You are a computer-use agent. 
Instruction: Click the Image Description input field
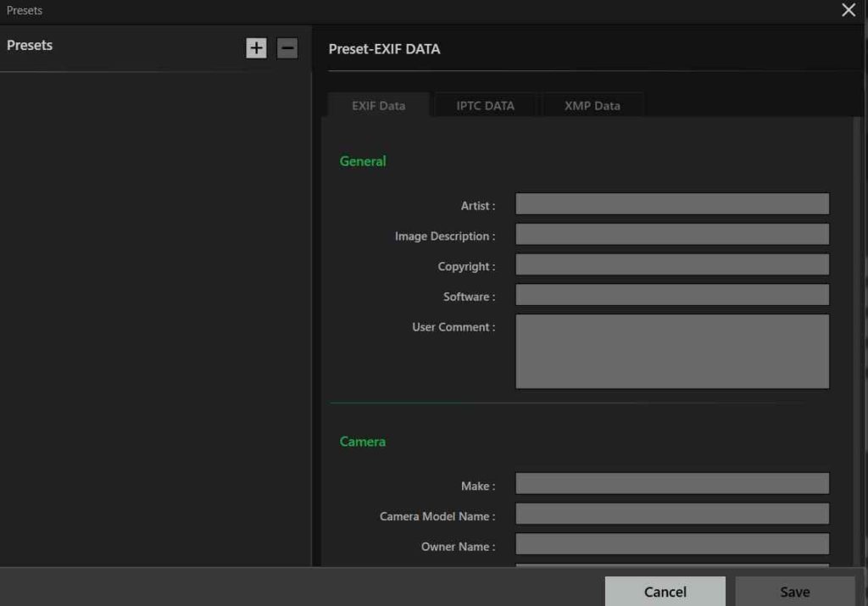coord(672,234)
